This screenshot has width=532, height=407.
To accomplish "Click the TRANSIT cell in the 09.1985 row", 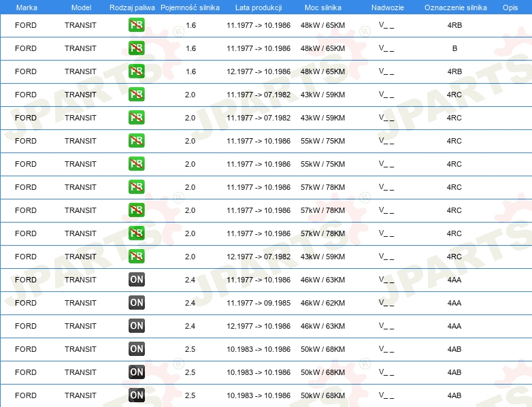I will point(81,303).
